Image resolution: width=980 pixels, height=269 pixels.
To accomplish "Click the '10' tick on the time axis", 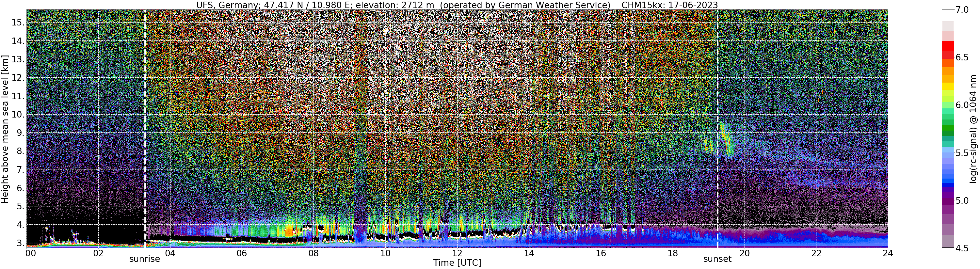I will (x=385, y=253).
